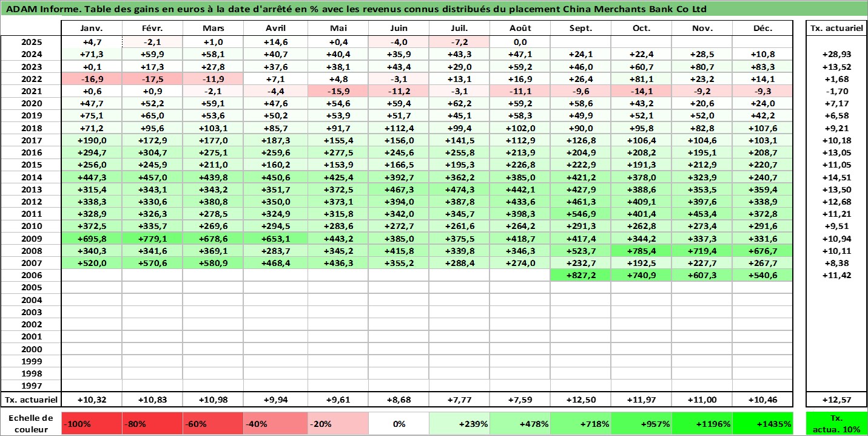Select the 'Août' column header

520,29
